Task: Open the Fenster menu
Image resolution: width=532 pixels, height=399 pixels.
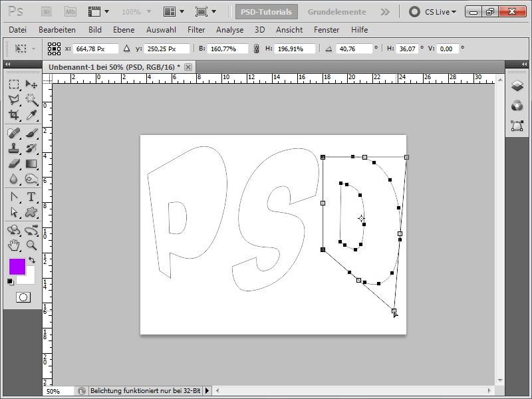Action: (x=327, y=30)
